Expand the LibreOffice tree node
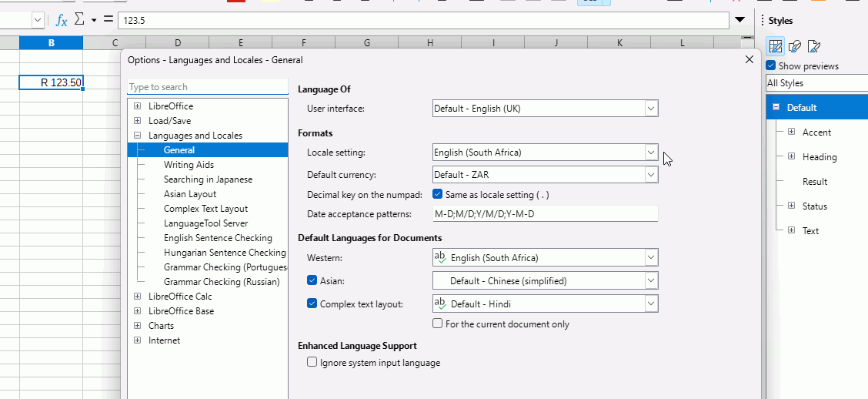Image resolution: width=868 pixels, height=399 pixels. pyautogui.click(x=137, y=106)
